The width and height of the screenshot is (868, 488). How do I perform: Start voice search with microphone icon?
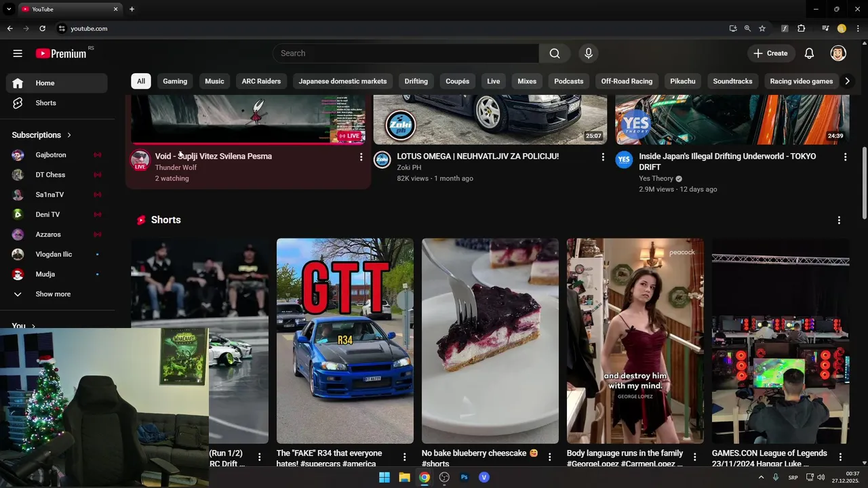[x=589, y=54]
